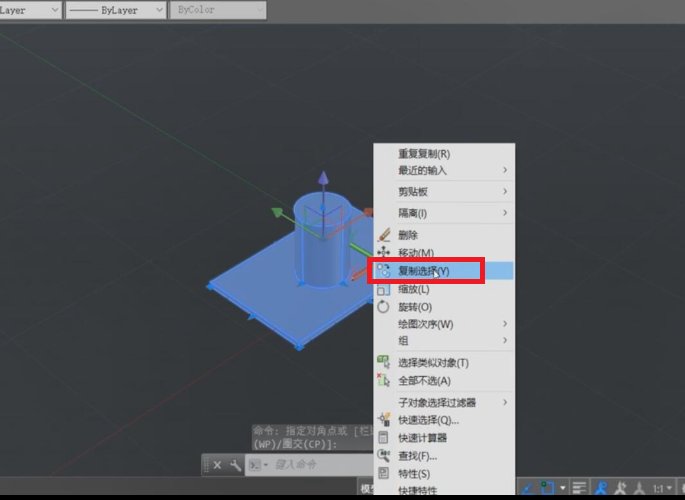Choose 选择类似对象(T)

click(444, 362)
